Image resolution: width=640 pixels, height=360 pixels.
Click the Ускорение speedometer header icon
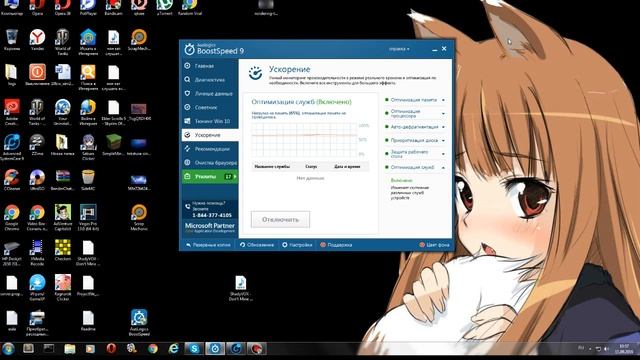(256, 73)
